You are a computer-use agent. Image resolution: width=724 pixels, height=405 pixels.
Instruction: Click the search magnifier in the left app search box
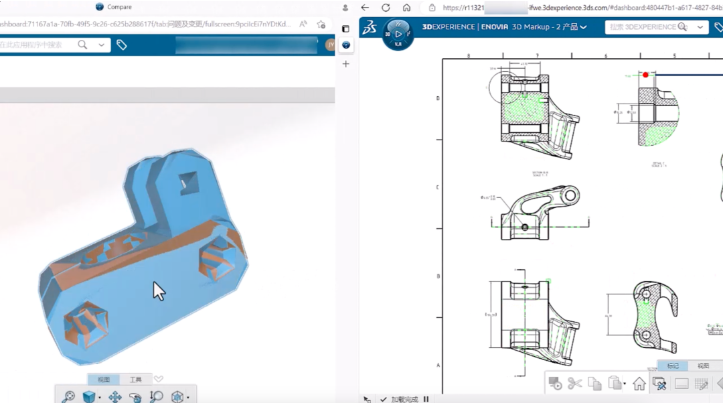point(82,45)
